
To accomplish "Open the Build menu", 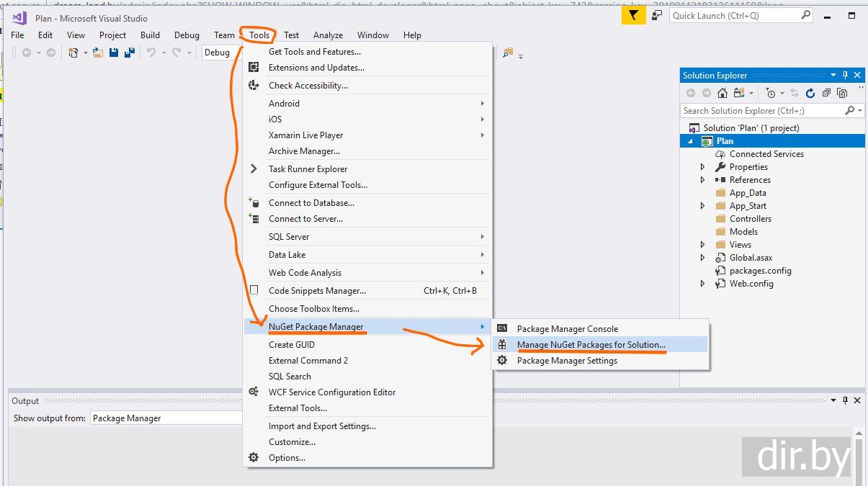I will point(150,35).
